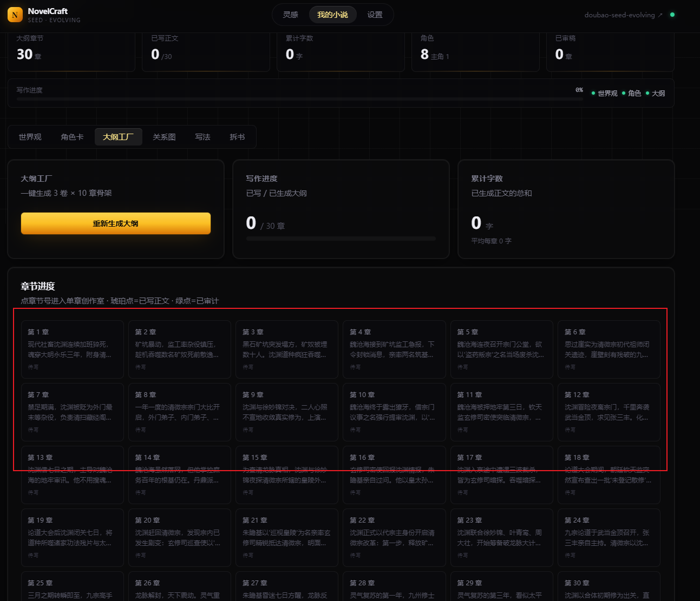Open the 第 16 章 chapter card

(x=394, y=475)
